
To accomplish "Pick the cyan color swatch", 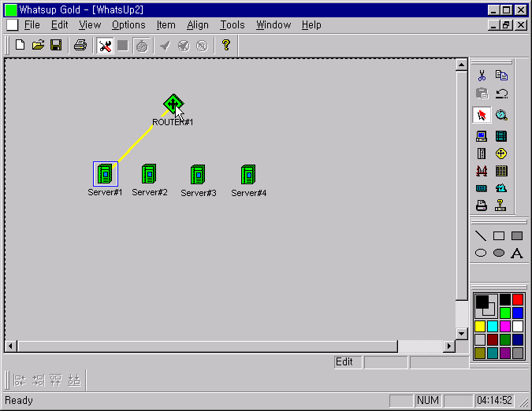I will click(x=493, y=326).
